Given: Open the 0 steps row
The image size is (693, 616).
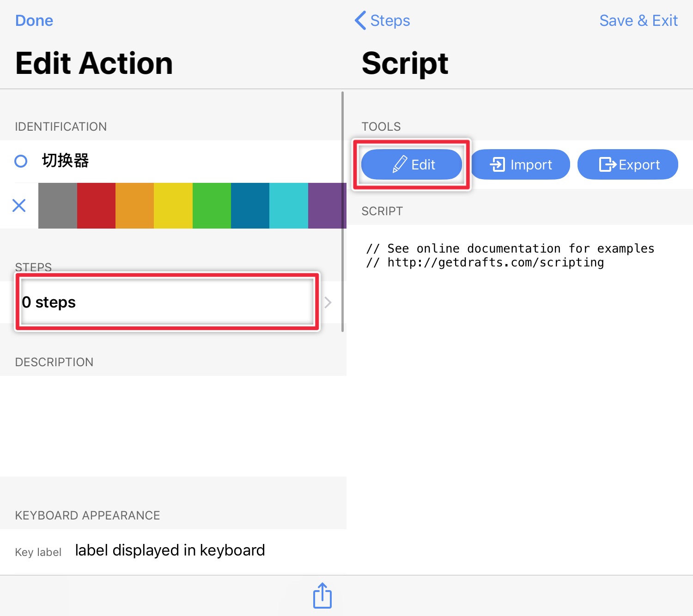Looking at the screenshot, I should click(x=166, y=302).
